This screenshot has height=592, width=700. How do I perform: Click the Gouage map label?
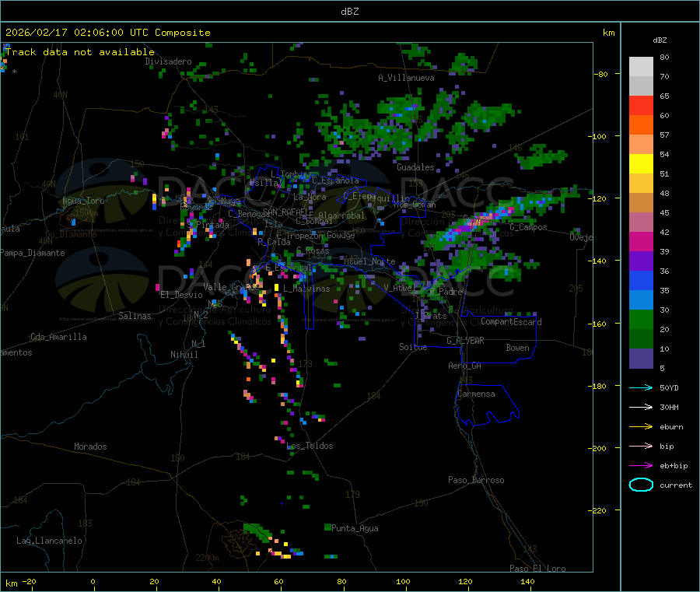pyautogui.click(x=341, y=235)
